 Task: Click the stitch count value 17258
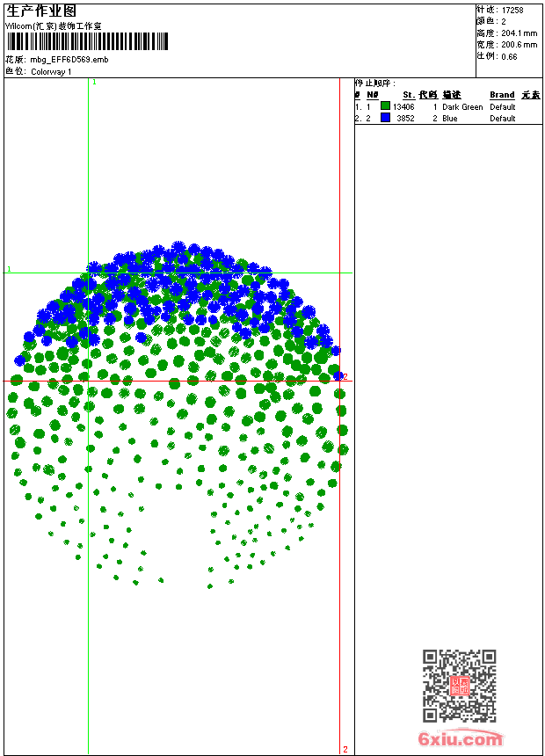coord(512,11)
